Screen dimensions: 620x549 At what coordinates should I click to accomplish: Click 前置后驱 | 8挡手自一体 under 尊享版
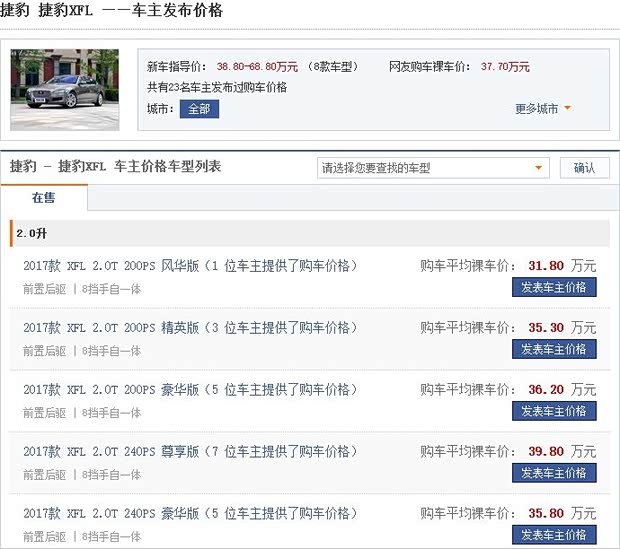click(82, 475)
